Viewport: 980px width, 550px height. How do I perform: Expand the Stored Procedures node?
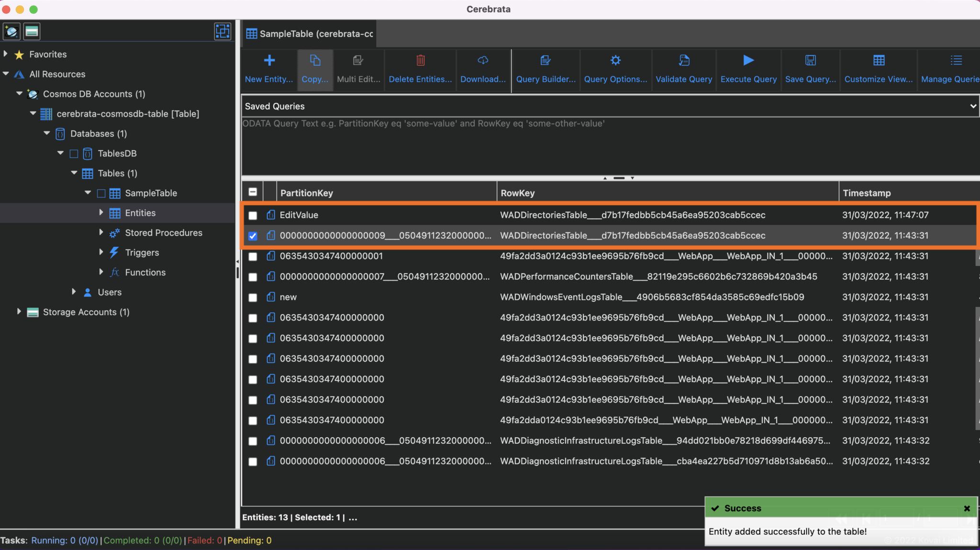pyautogui.click(x=101, y=232)
